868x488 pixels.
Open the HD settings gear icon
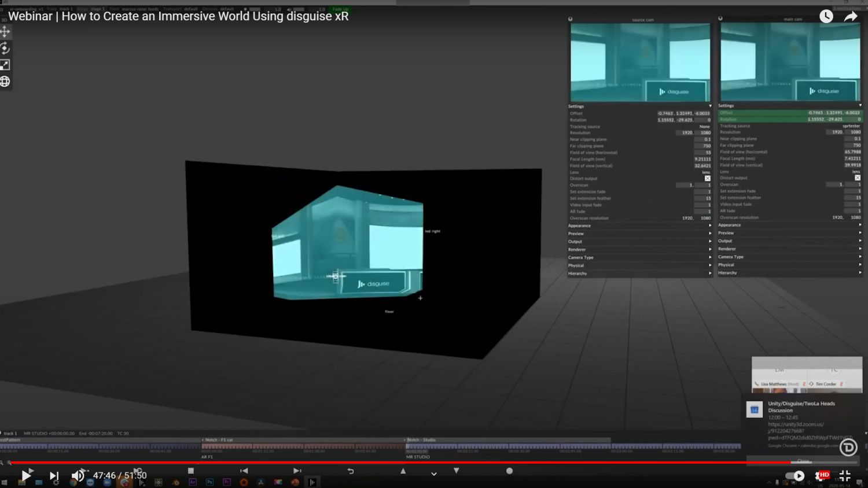click(821, 476)
